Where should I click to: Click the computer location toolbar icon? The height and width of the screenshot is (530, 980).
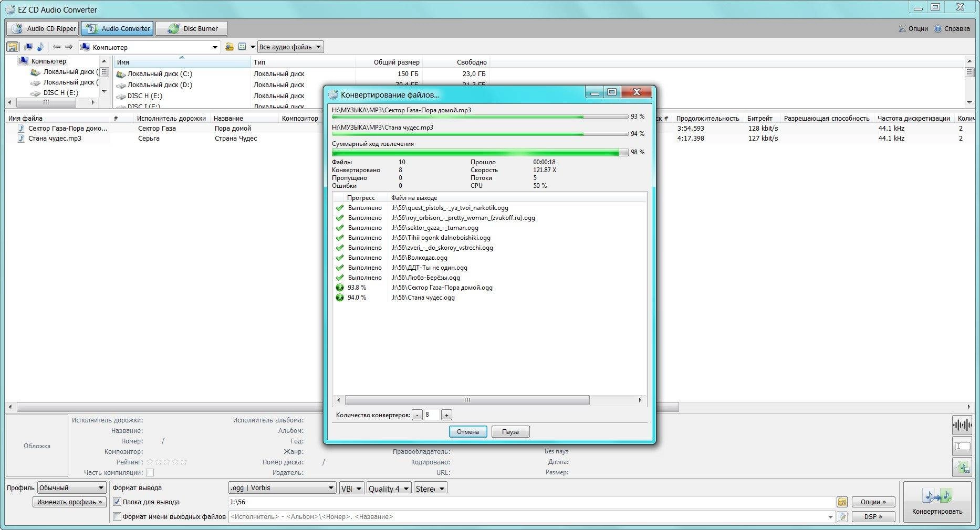pos(28,47)
